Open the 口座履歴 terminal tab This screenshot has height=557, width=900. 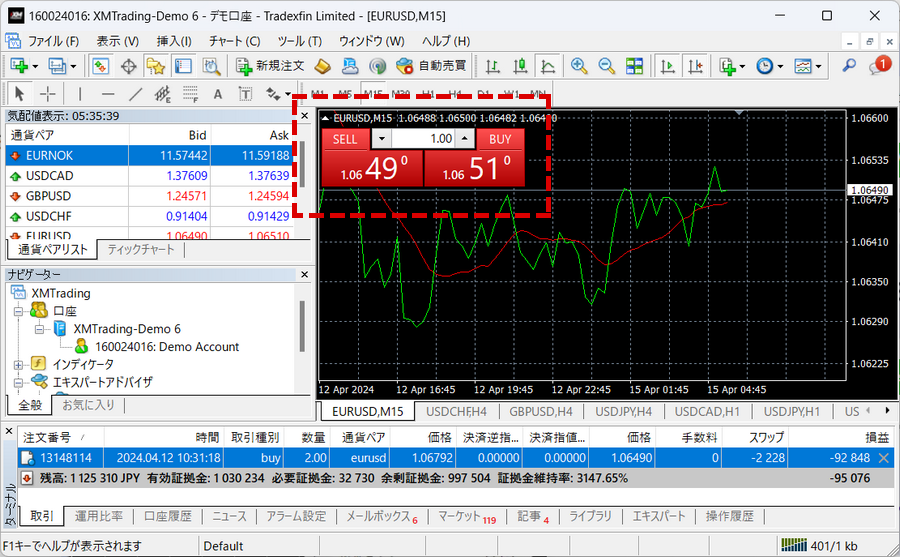coord(168,516)
